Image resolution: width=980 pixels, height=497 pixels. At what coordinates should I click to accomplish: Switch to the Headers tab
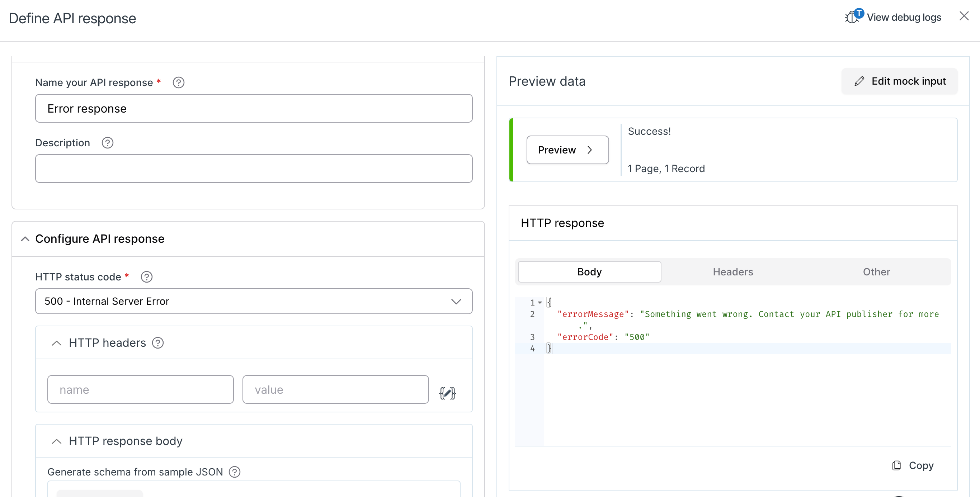click(x=733, y=272)
